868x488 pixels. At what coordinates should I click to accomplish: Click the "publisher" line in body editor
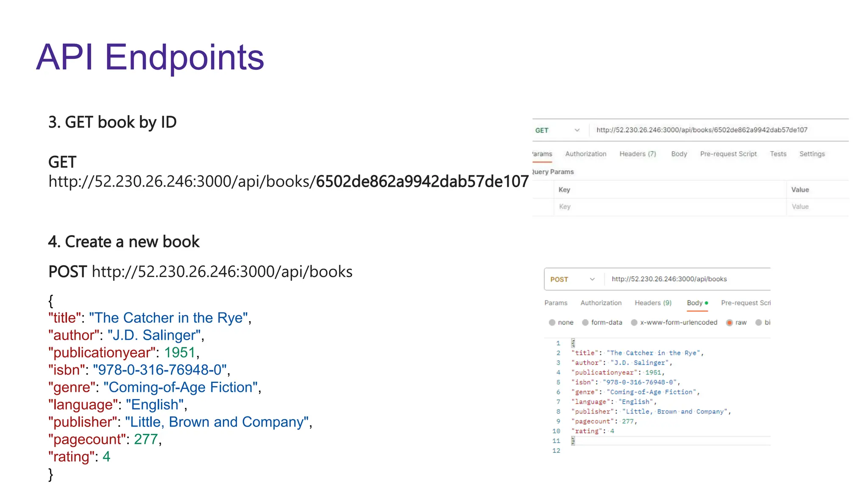pos(651,411)
